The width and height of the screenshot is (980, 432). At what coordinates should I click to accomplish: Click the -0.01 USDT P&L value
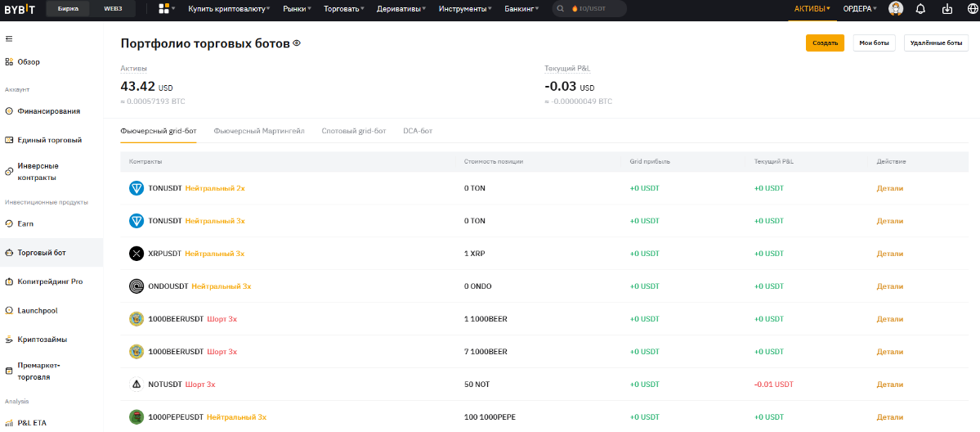point(774,385)
